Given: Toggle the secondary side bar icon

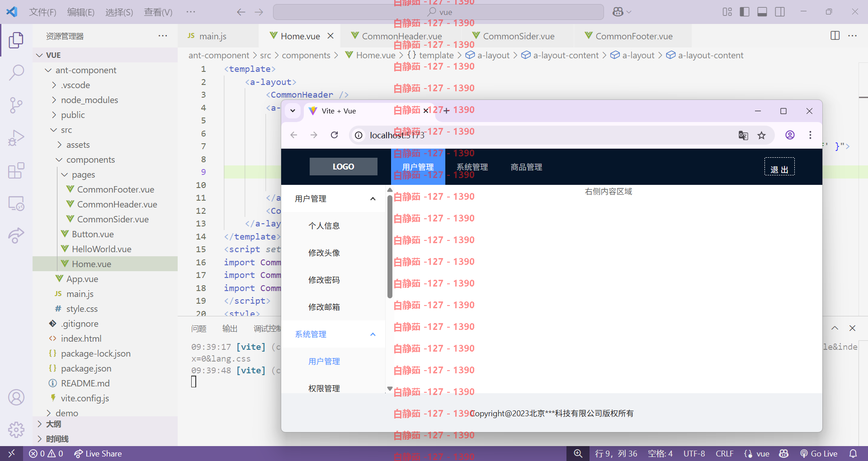Looking at the screenshot, I should pyautogui.click(x=780, y=12).
